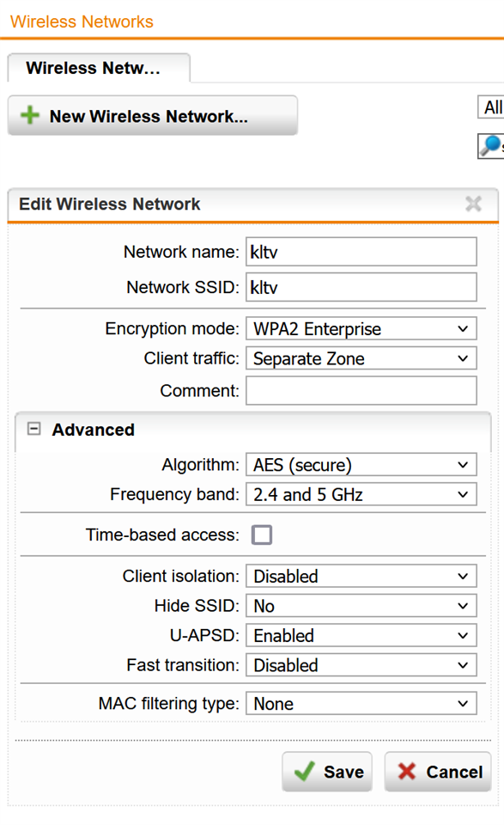Viewport: 504px width, 825px height.
Task: Click the red X icon on Cancel
Action: 407,772
